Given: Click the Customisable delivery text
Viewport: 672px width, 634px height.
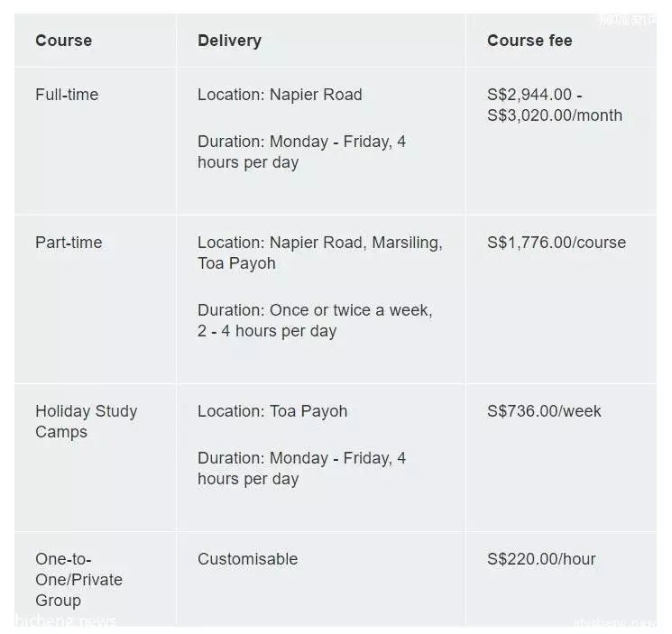Looking at the screenshot, I should pyautogui.click(x=247, y=559).
